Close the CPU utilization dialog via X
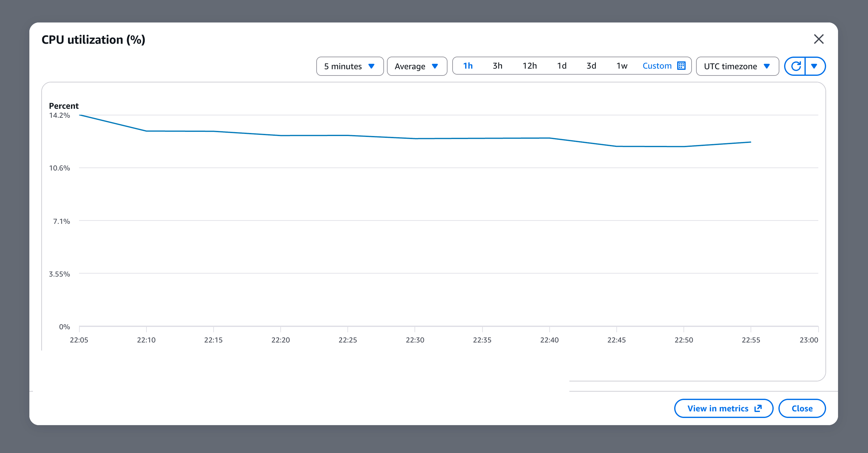Screen dimensions: 868x453 point(819,39)
